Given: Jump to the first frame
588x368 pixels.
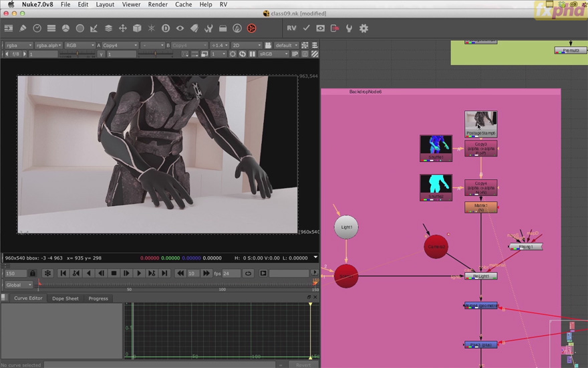Looking at the screenshot, I should [x=63, y=274].
